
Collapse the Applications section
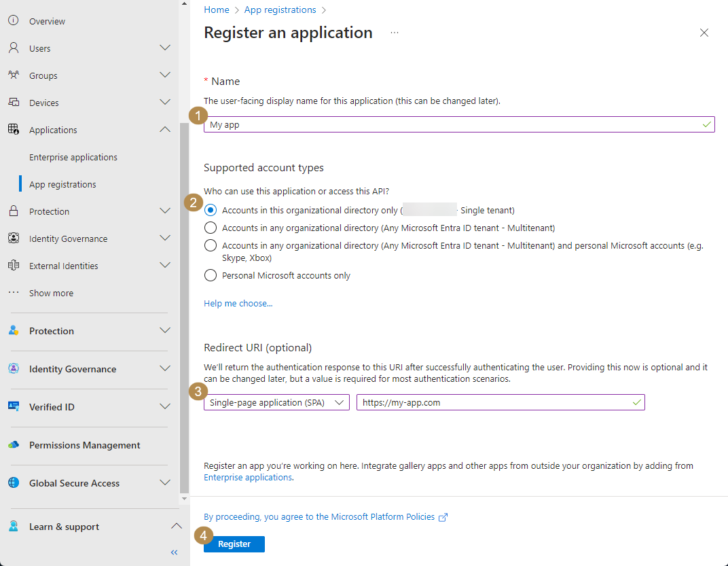(165, 130)
